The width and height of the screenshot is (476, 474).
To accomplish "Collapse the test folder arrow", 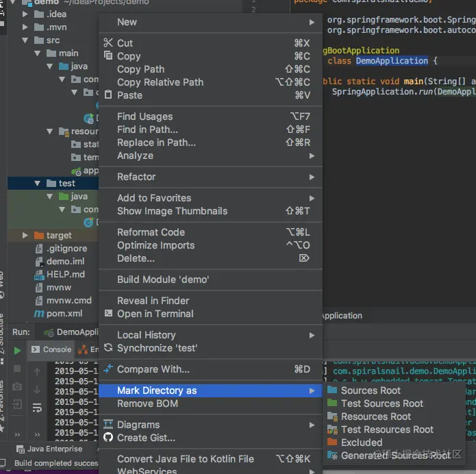I will [x=38, y=183].
